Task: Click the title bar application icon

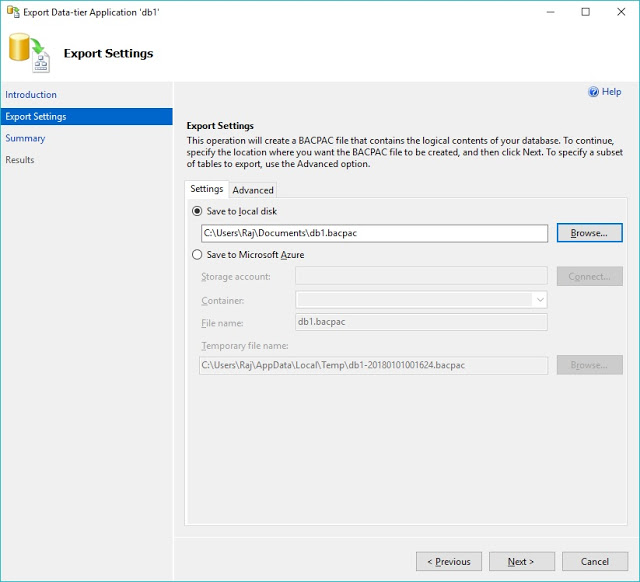Action: [x=11, y=12]
